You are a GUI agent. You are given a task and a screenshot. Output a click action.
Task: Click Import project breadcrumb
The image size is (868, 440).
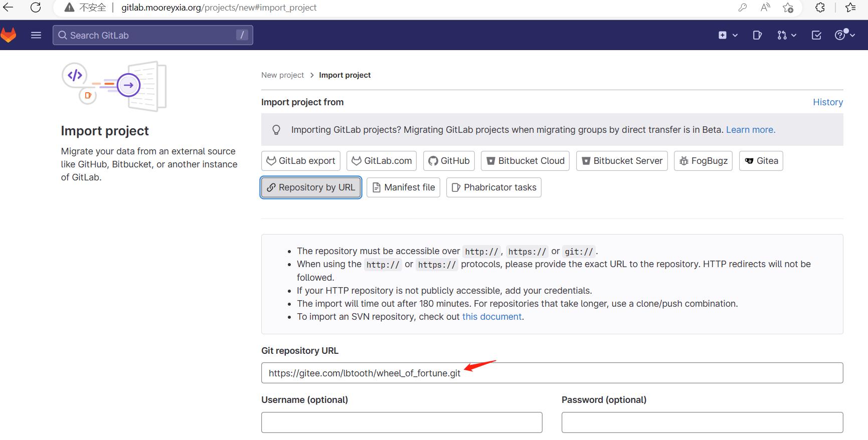(344, 75)
